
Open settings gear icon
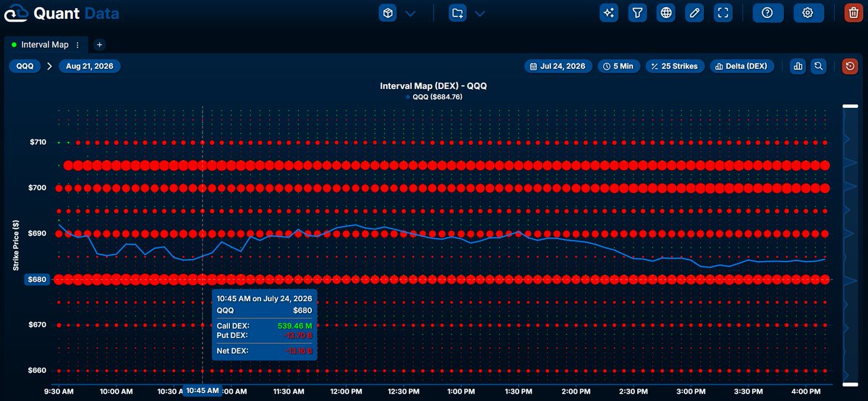[809, 13]
